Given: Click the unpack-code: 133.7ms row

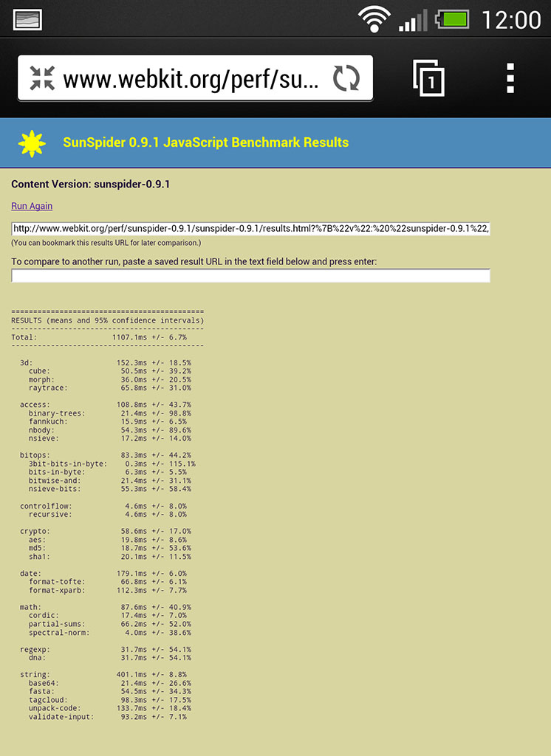Looking at the screenshot, I should pyautogui.click(x=109, y=708).
